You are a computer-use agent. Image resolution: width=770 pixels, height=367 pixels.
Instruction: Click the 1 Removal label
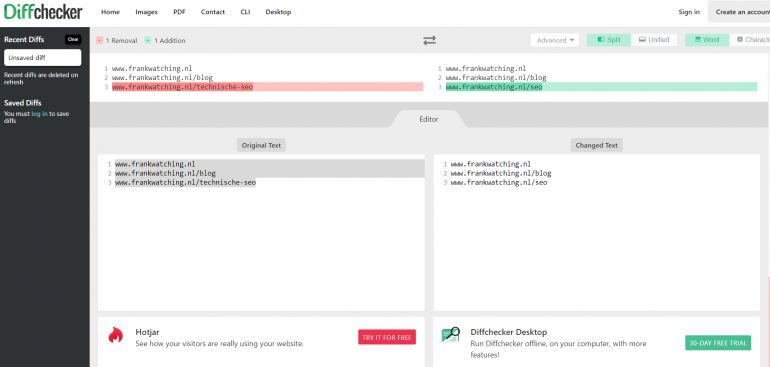click(x=121, y=41)
